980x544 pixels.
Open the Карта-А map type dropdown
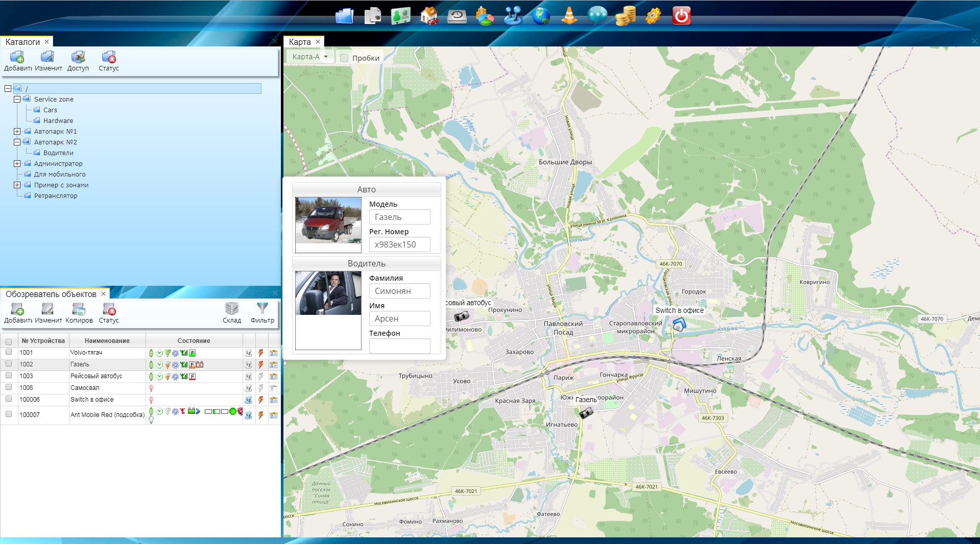tap(309, 57)
